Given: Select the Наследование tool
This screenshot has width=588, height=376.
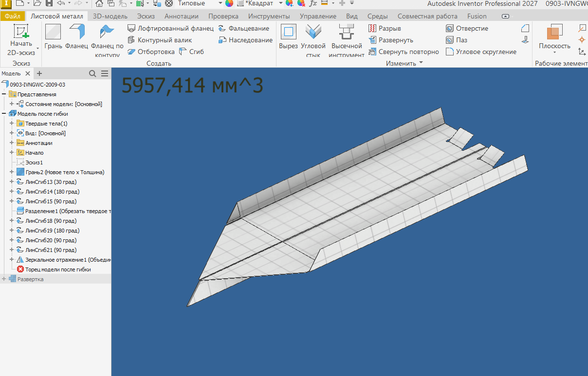Looking at the screenshot, I should (245, 40).
